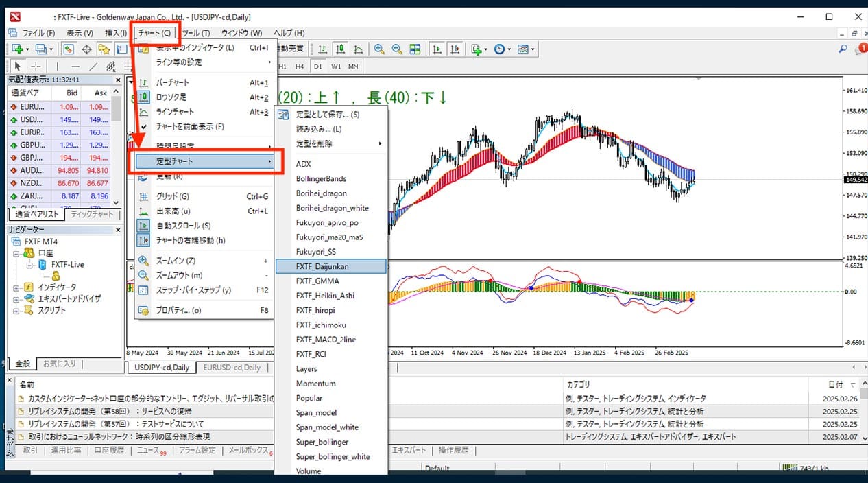Switch to EURUSD-cd,Daily chart tab

[231, 368]
